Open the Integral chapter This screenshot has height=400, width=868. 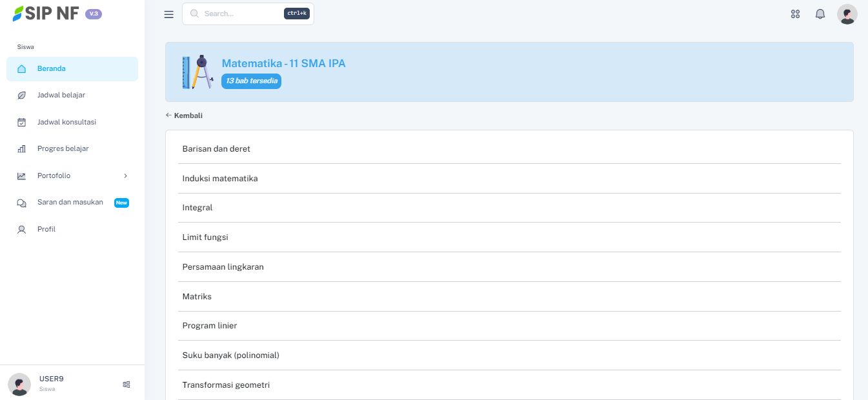(197, 208)
